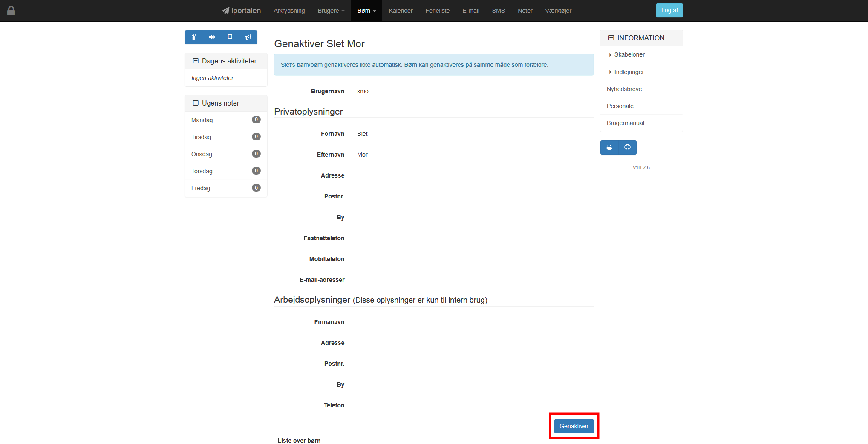Collapse the Ugens noter panel

[x=196, y=103]
